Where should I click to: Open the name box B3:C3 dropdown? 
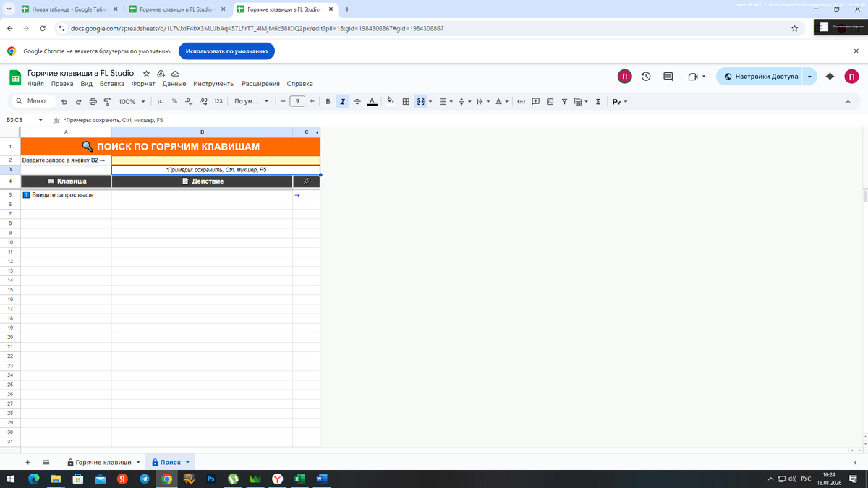click(40, 120)
